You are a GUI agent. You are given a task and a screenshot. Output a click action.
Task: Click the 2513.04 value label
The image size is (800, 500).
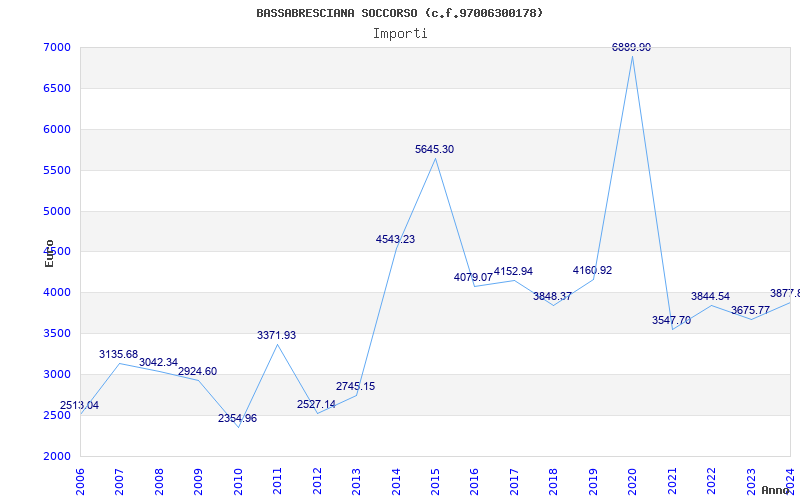[x=80, y=406]
